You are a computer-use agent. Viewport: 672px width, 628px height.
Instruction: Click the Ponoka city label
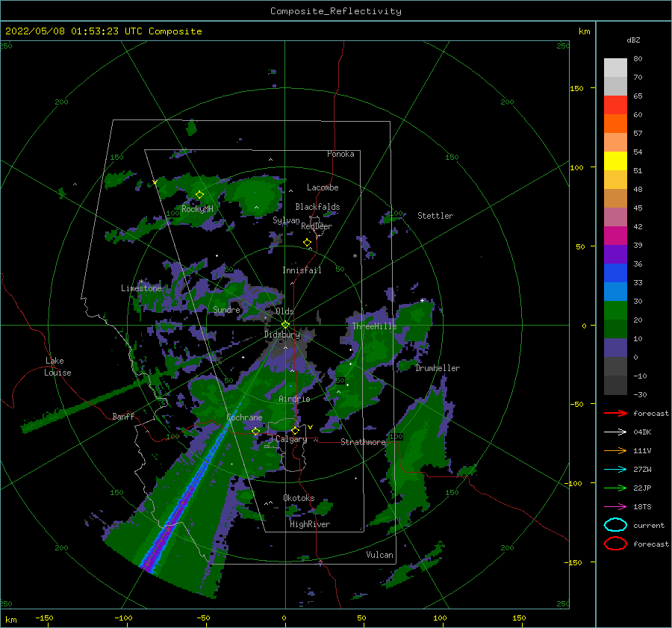pyautogui.click(x=340, y=154)
